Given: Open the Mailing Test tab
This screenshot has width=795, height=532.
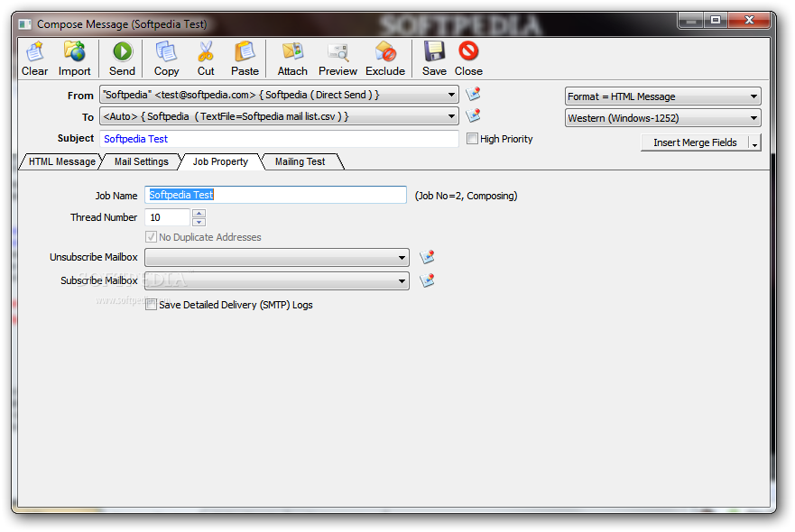Looking at the screenshot, I should (300, 161).
